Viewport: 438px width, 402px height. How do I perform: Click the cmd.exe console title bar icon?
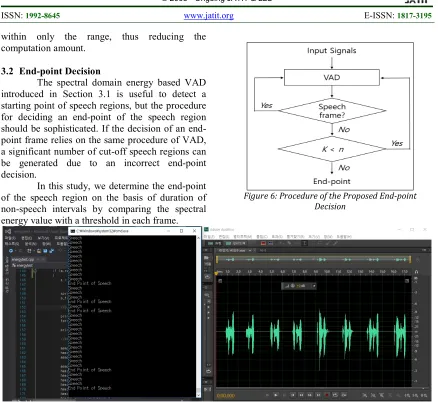(73, 231)
